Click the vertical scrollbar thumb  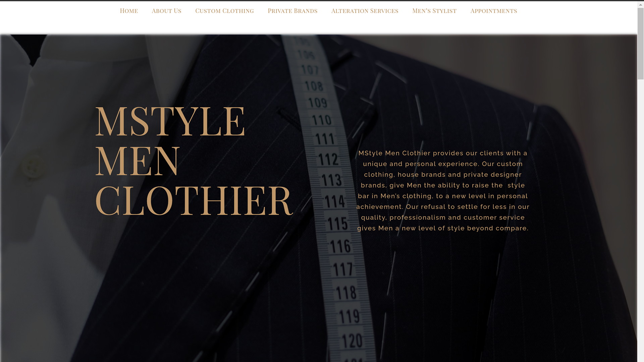641,44
